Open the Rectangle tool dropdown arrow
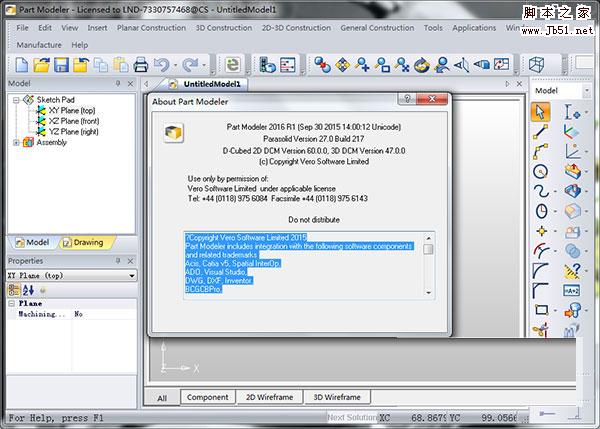 pos(555,310)
